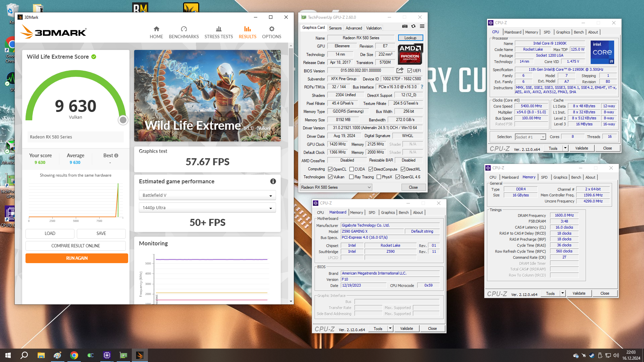Click info icon next to Best score
Image resolution: width=644 pixels, height=362 pixels.
click(x=116, y=156)
